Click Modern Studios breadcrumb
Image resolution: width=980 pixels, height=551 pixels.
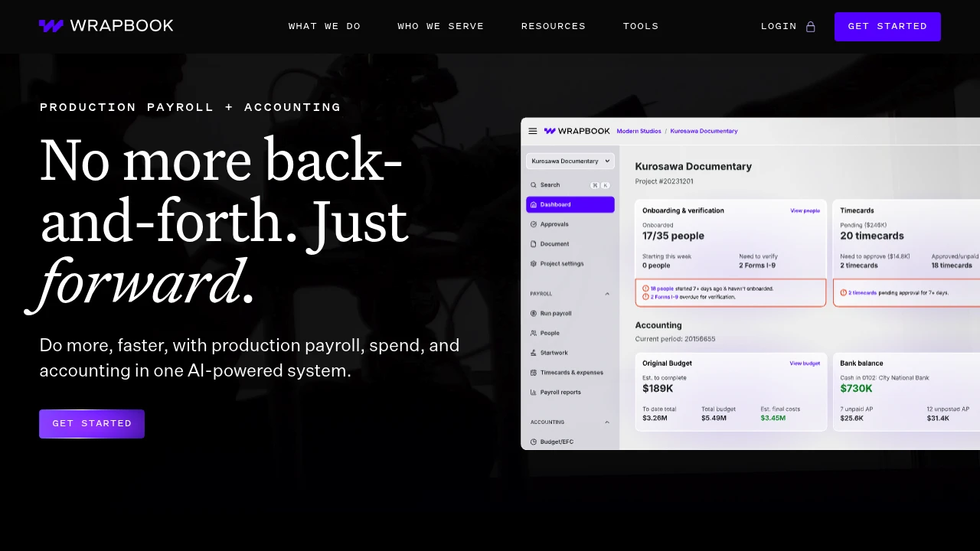[x=639, y=131]
